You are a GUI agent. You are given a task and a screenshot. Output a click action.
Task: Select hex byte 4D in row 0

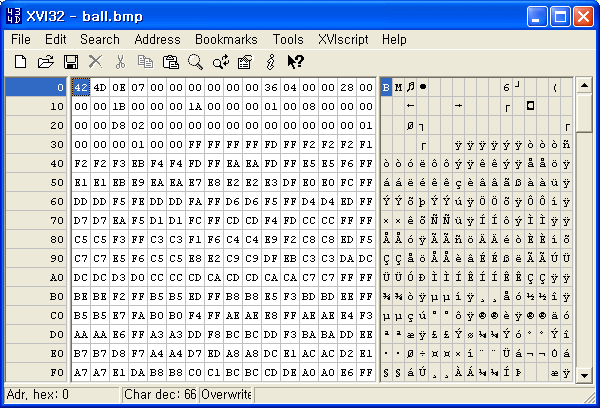[x=100, y=87]
